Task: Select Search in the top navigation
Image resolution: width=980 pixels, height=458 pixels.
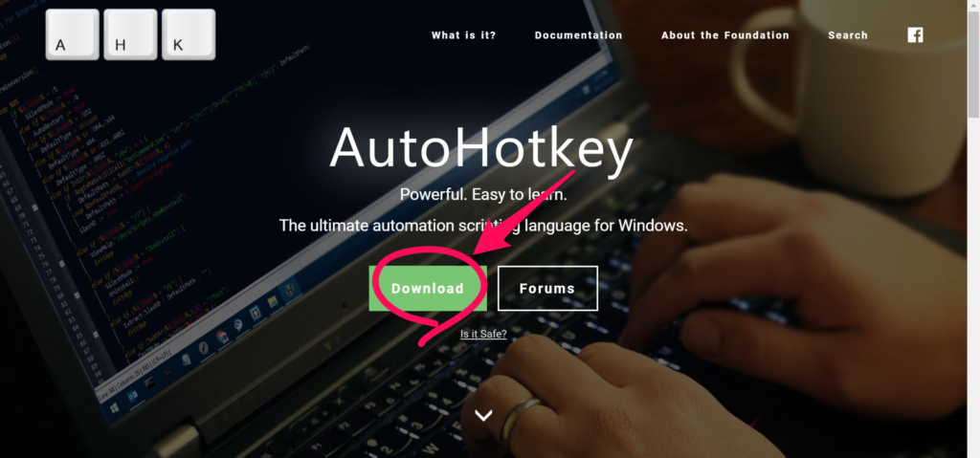Action: coord(848,35)
